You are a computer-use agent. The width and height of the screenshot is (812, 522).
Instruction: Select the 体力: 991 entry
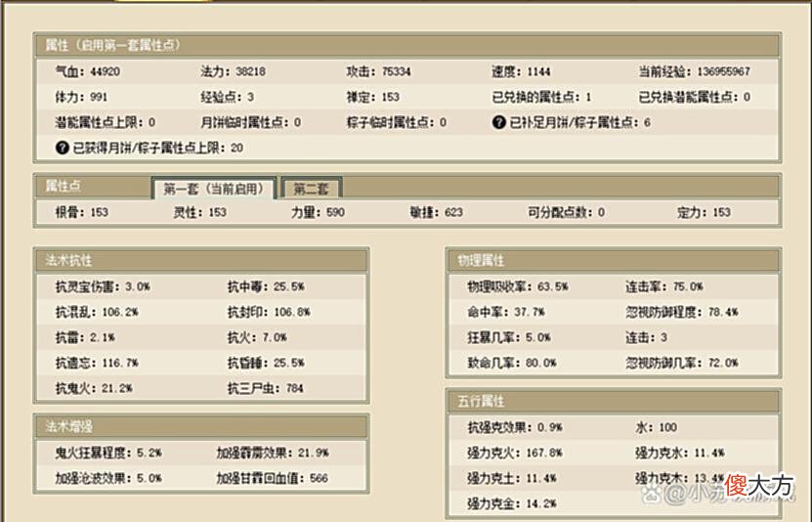[81, 97]
